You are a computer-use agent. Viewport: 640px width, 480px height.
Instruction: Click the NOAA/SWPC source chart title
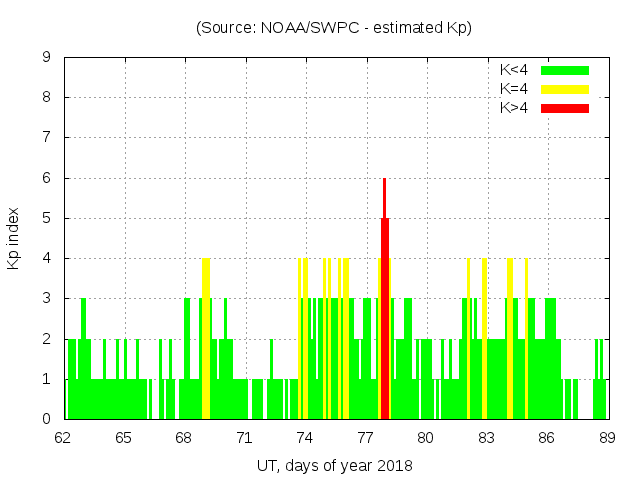[x=333, y=27]
